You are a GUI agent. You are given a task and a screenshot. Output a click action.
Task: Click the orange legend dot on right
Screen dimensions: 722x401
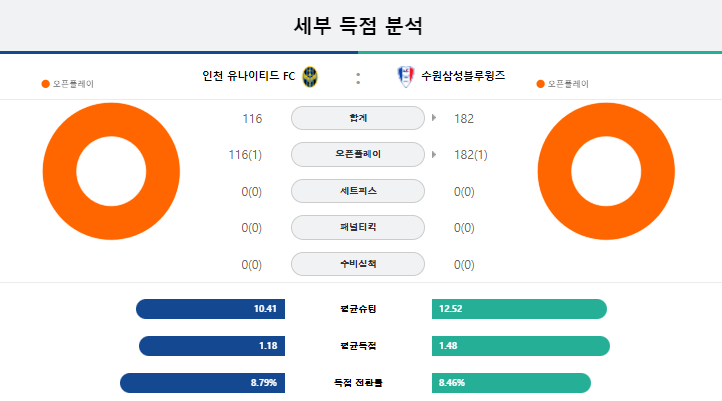click(x=541, y=84)
